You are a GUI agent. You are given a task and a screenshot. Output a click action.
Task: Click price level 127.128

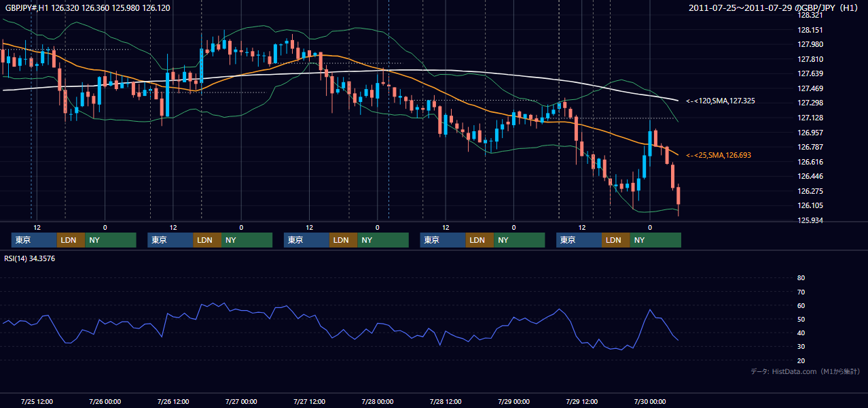[x=810, y=118]
